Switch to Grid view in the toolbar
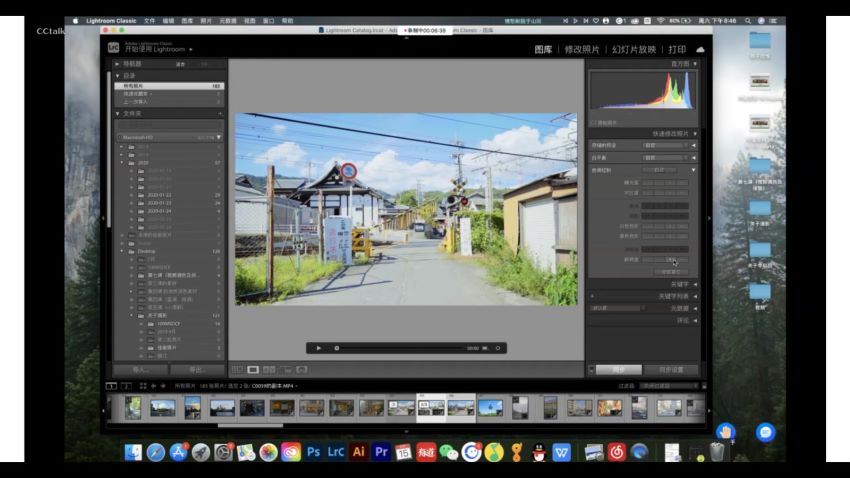Image resolution: width=850 pixels, height=478 pixels. tap(237, 370)
